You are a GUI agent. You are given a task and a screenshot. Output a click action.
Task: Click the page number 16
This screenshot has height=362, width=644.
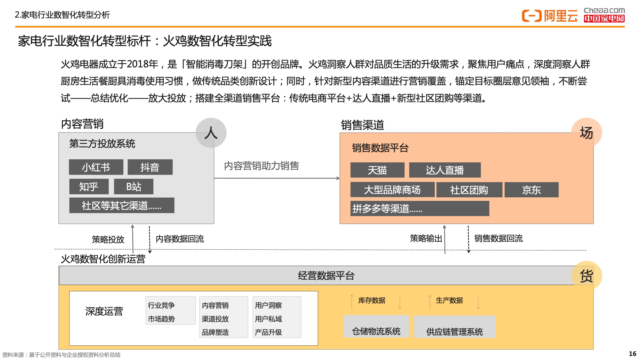click(632, 354)
